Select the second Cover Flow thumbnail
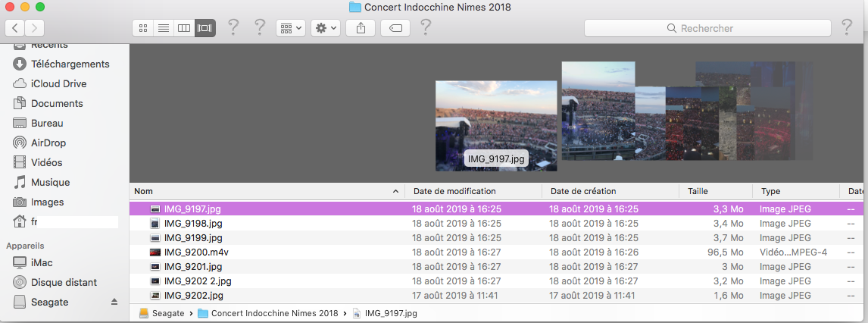This screenshot has height=323, width=868. coord(598,111)
